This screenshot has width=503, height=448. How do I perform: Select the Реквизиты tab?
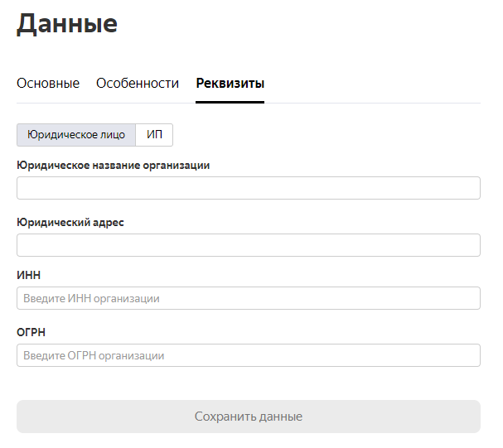(230, 84)
